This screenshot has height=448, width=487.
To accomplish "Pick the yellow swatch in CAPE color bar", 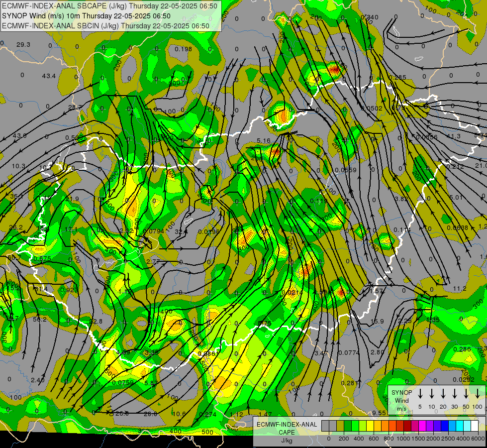I will click(370, 426).
